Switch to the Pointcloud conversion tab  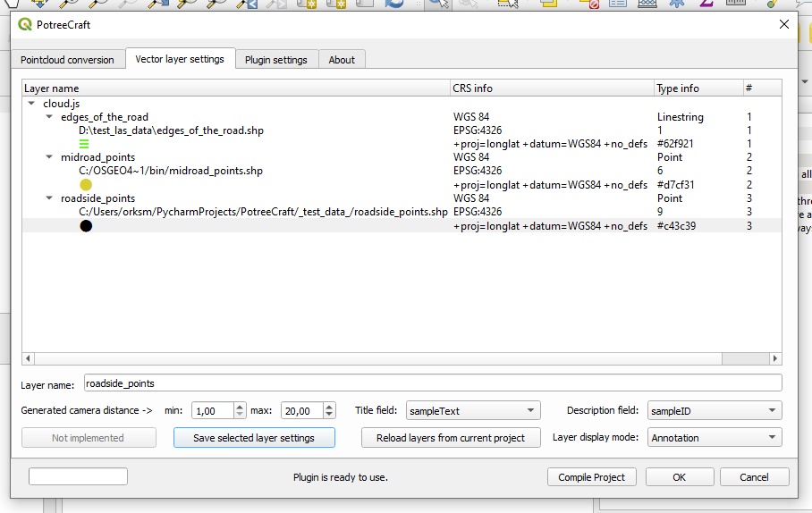click(67, 60)
